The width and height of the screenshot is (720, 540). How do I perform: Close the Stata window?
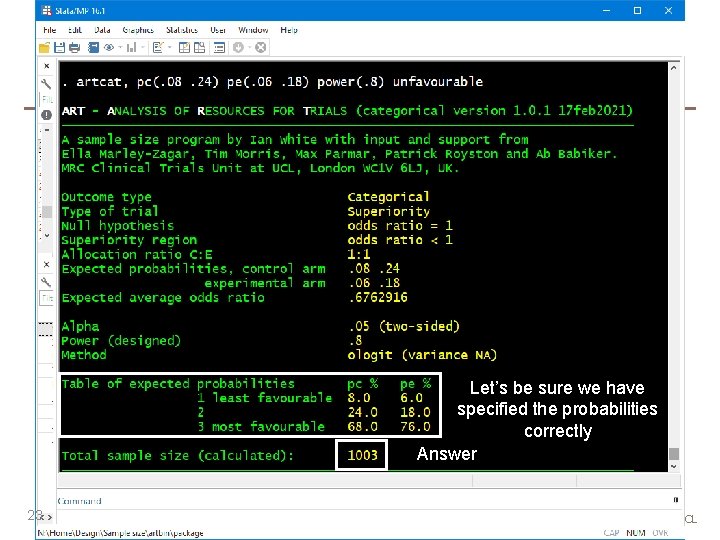pyautogui.click(x=668, y=10)
